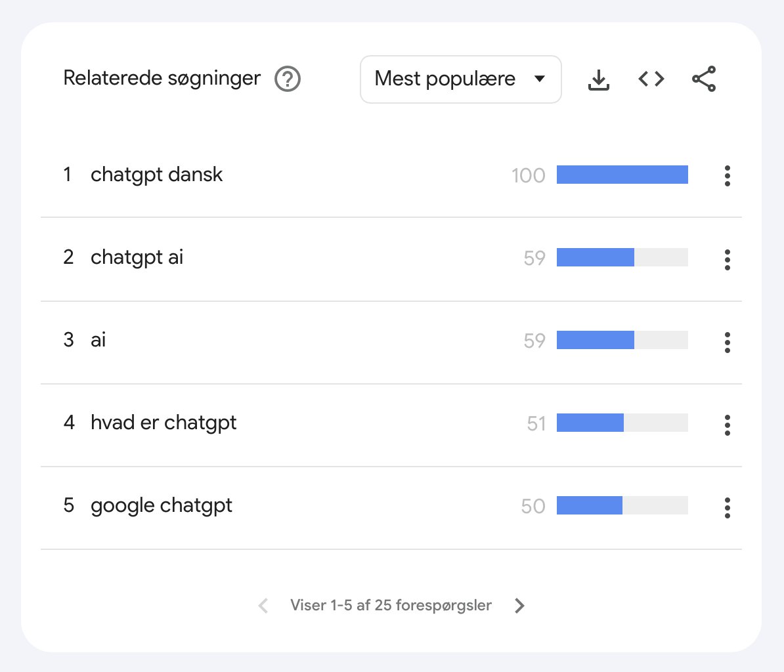
Task: Open options menu for hvad er chatgpt
Action: click(727, 425)
